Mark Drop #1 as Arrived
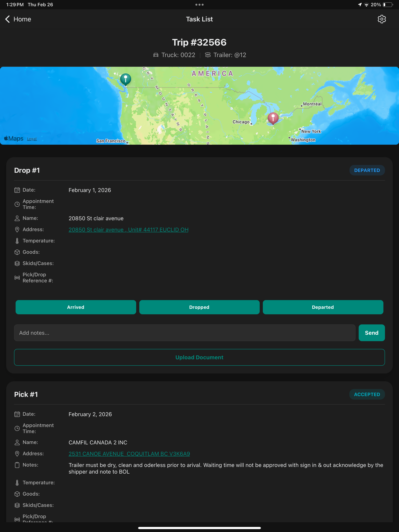Viewport: 399px width, 532px height. pos(76,307)
